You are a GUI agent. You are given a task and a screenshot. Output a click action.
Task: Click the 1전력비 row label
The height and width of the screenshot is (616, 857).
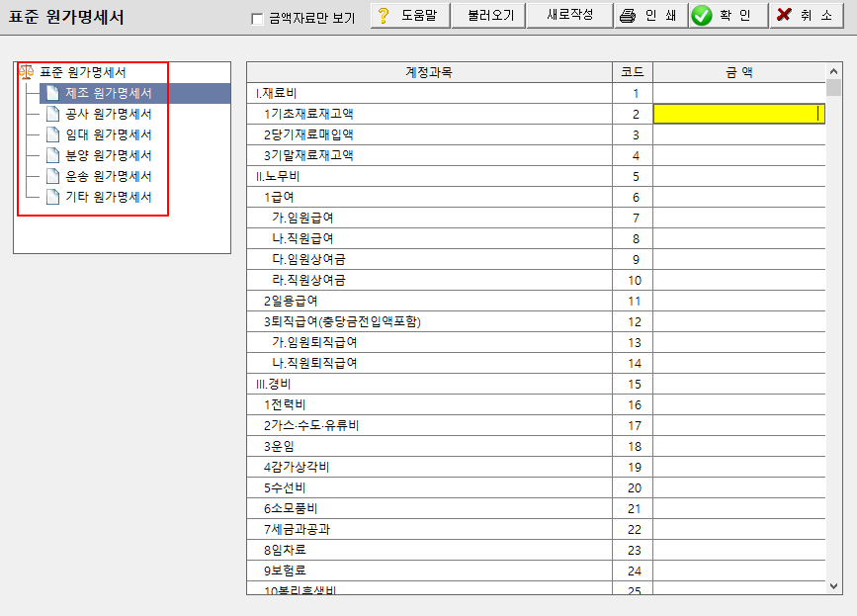click(x=285, y=404)
